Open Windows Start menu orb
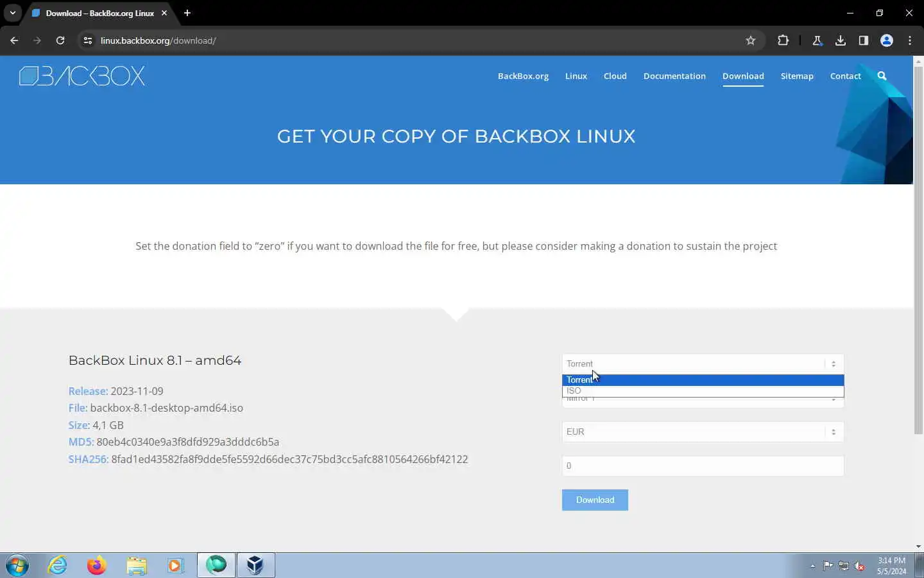 (17, 566)
